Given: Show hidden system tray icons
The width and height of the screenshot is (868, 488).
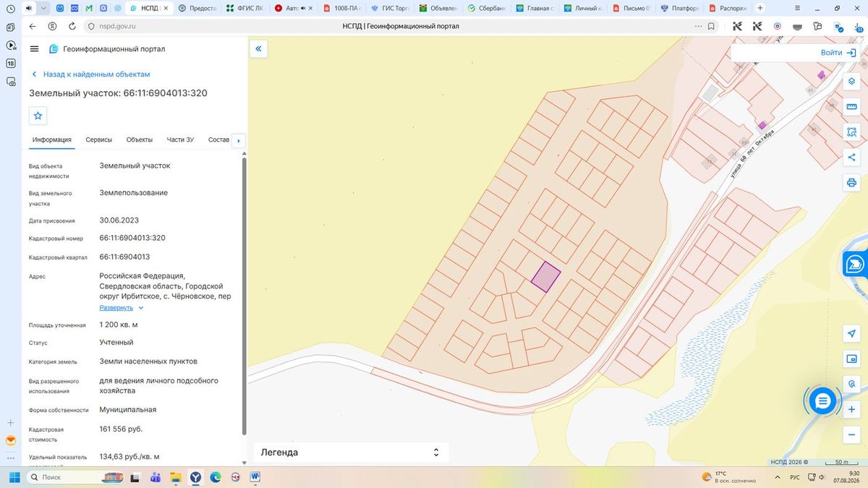Looking at the screenshot, I should pyautogui.click(x=778, y=477).
